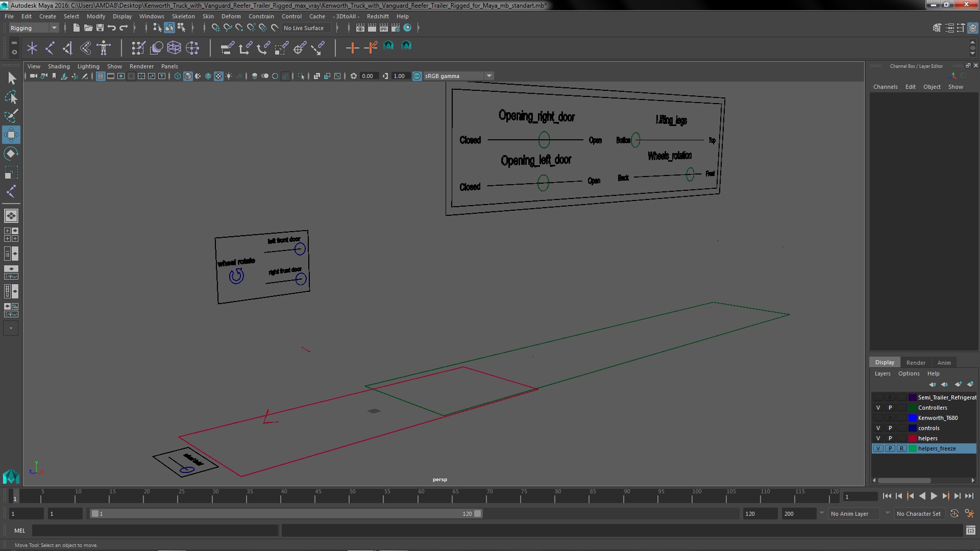Open the viewport Shading menu
This screenshot has width=980, height=551.
point(59,66)
